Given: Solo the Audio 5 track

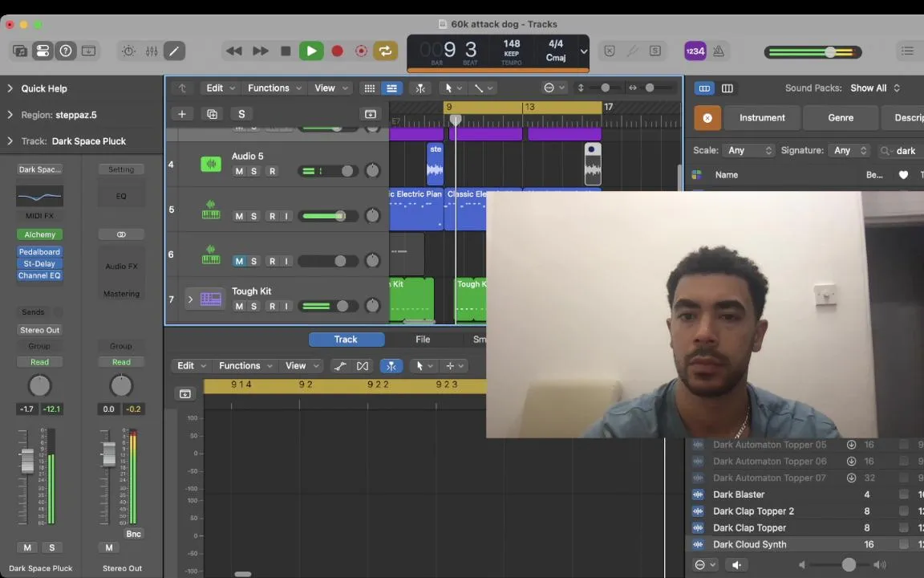Looking at the screenshot, I should [x=254, y=171].
